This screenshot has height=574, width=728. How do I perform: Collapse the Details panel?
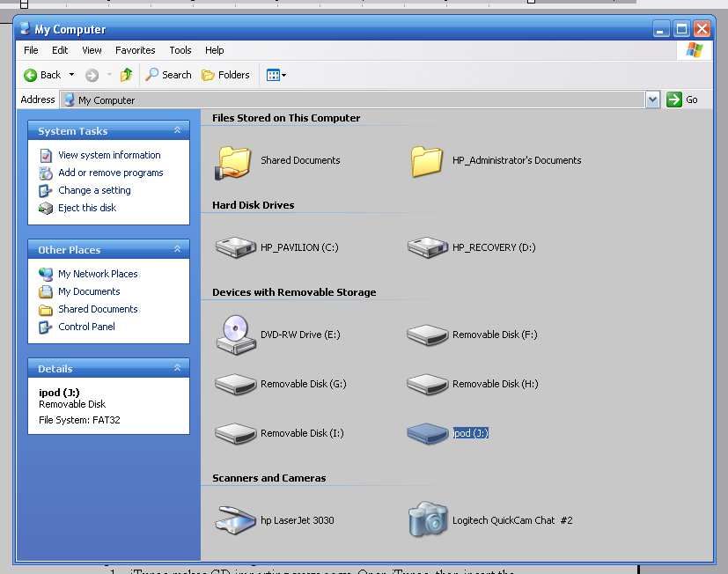tap(177, 368)
